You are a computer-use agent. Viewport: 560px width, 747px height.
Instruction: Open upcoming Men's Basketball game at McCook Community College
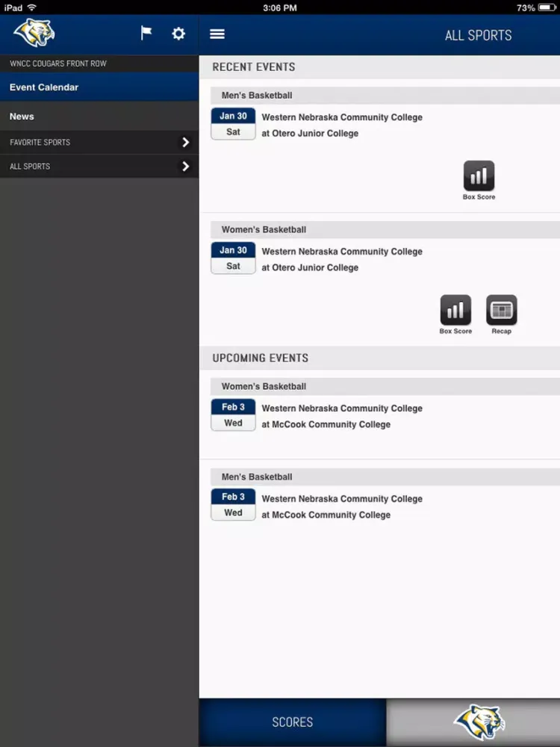[x=342, y=507]
